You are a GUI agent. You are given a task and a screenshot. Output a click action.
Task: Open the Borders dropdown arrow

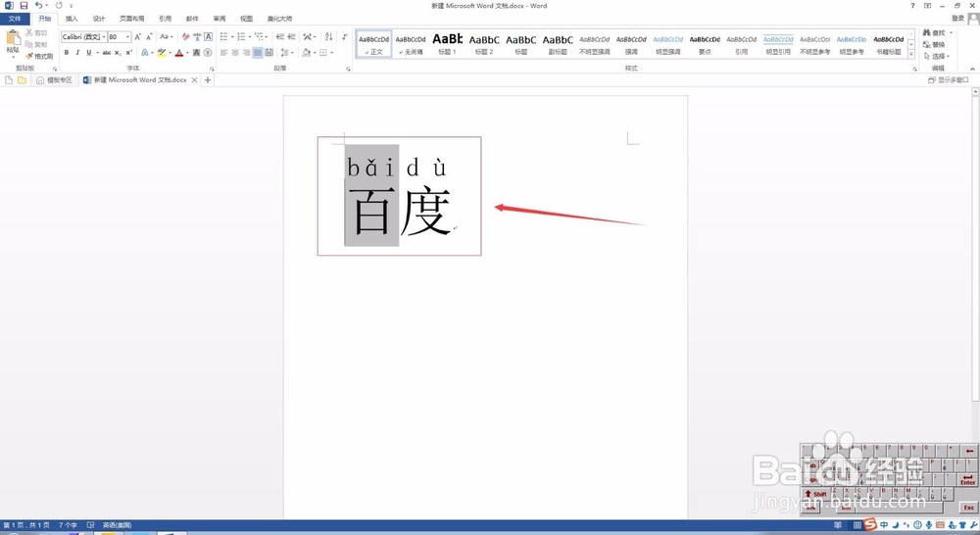tap(332, 53)
